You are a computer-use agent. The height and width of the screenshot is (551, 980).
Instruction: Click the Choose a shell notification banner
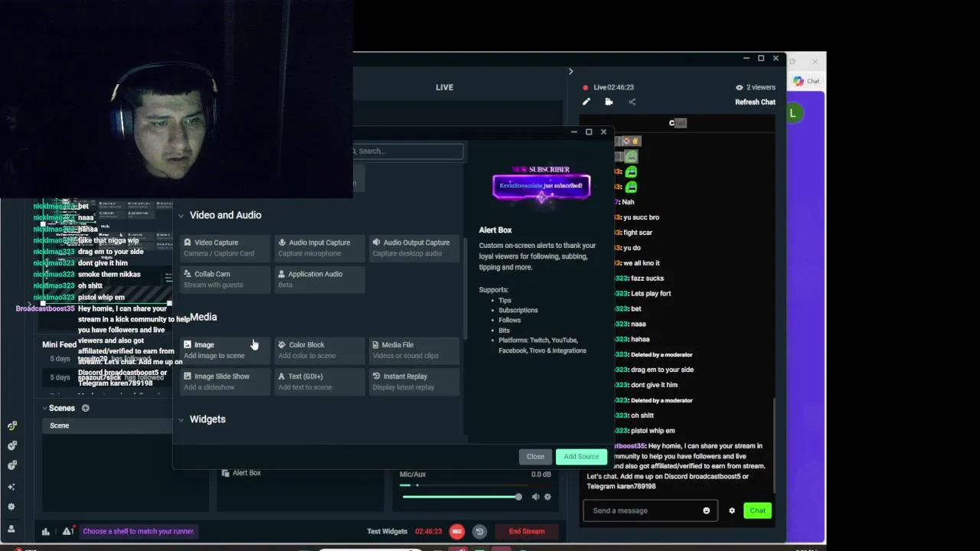click(139, 531)
